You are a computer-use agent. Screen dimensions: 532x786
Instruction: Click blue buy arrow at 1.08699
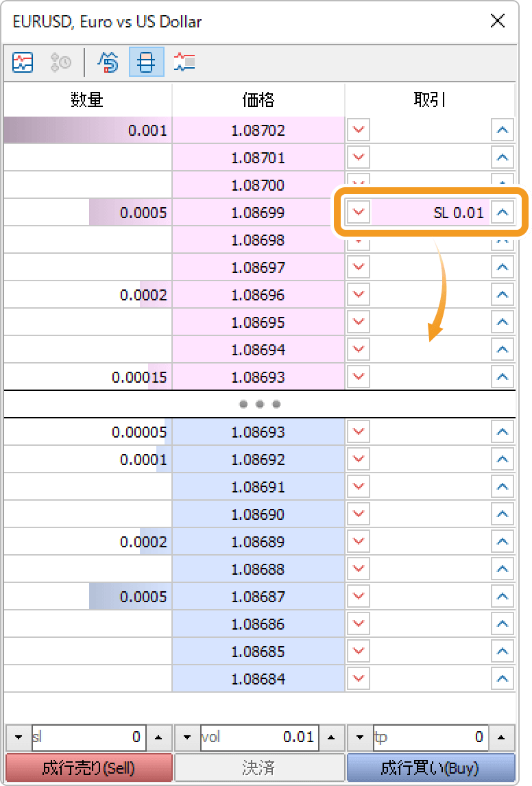click(503, 213)
